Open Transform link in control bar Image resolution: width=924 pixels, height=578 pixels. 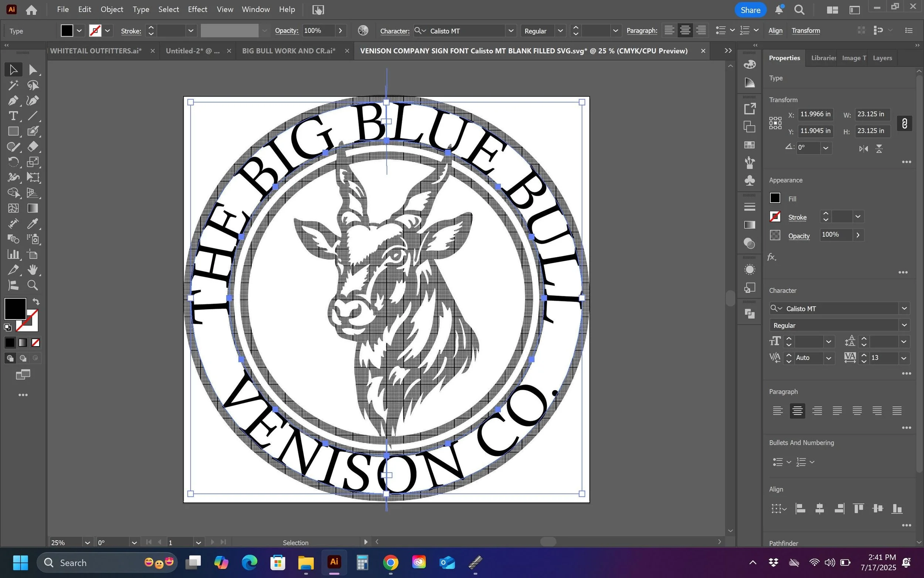(x=805, y=31)
